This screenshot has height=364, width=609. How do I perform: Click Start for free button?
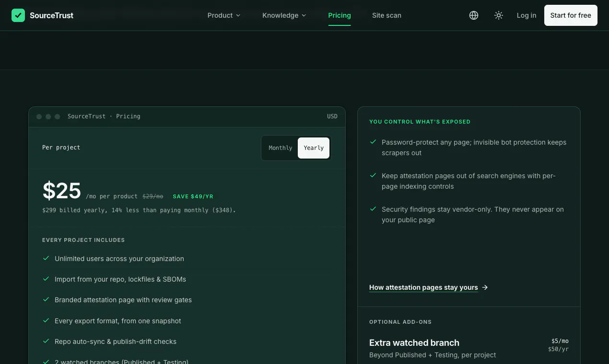coord(571,15)
